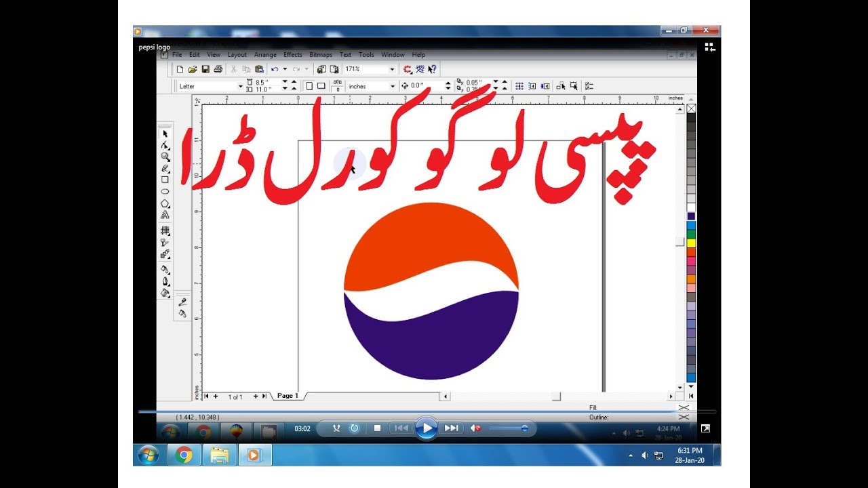This screenshot has width=868, height=488.
Task: Switch to Now Playing view icon
Action: pyautogui.click(x=709, y=47)
